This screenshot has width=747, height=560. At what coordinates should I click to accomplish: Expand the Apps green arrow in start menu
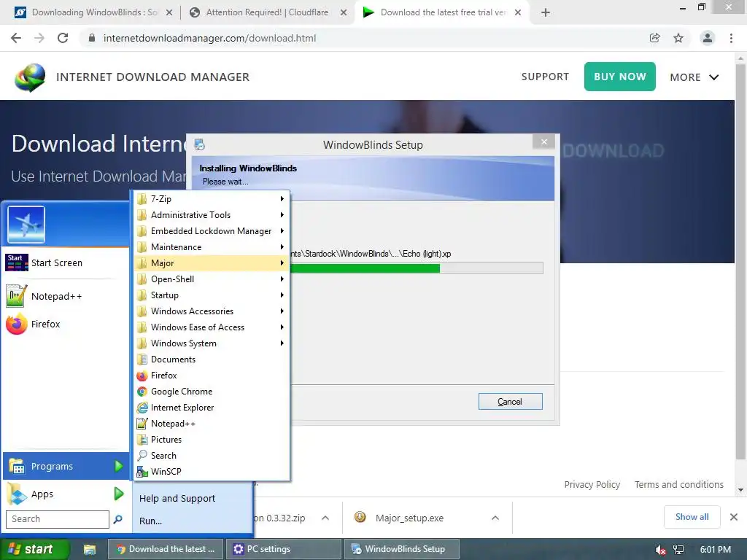tap(119, 494)
